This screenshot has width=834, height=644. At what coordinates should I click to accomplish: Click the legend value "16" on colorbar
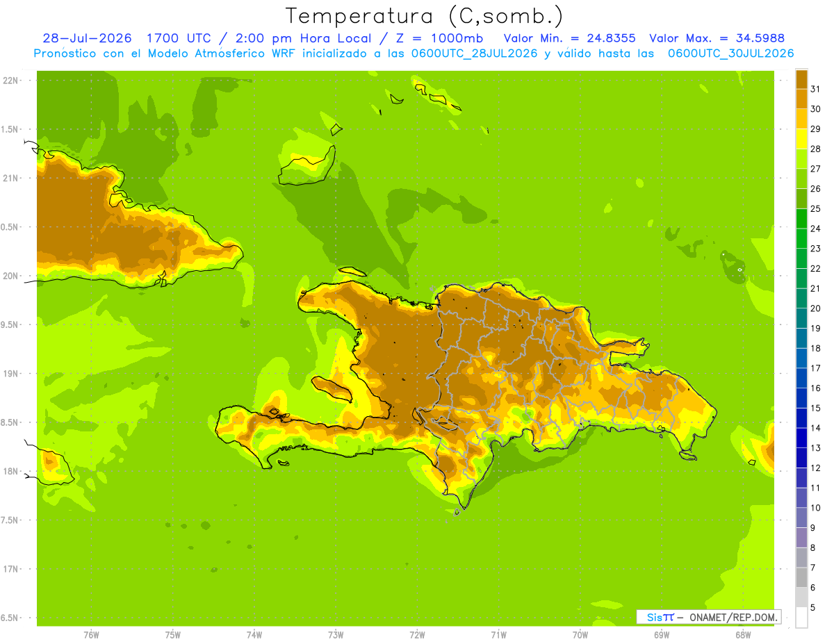[x=815, y=388]
